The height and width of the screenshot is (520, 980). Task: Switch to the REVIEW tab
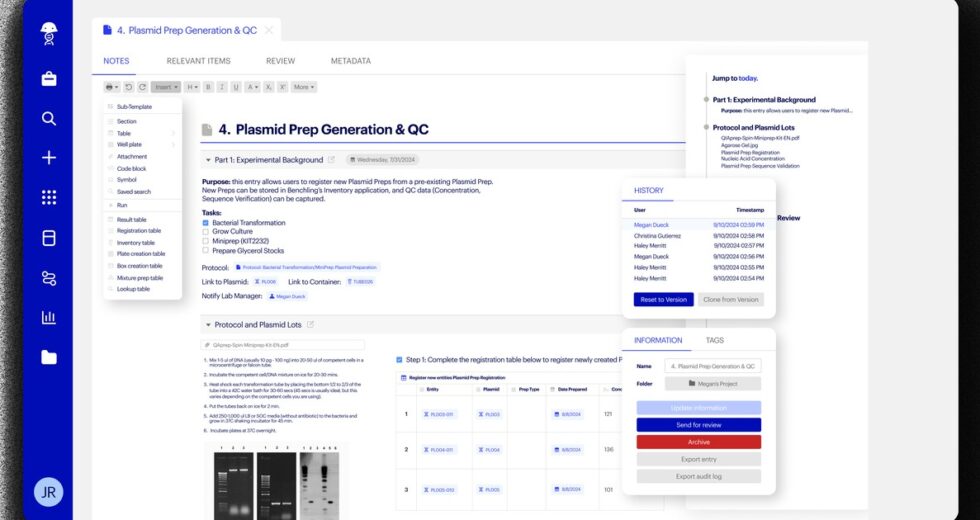point(281,61)
